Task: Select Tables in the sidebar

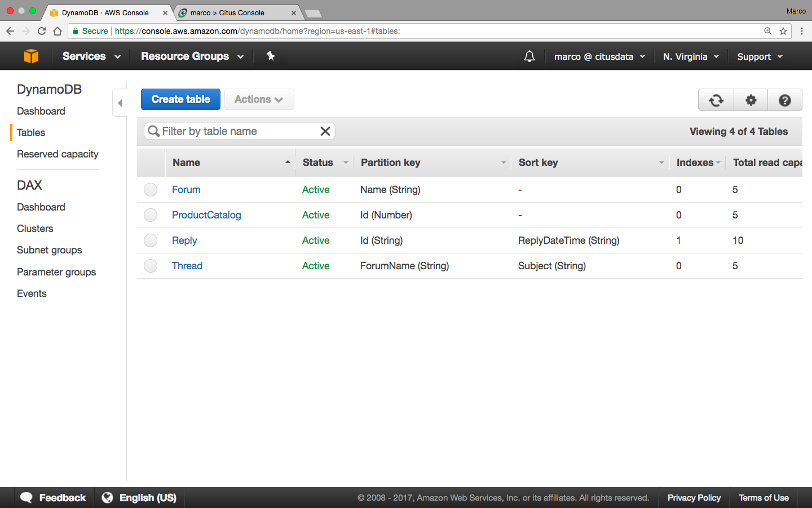Action: (x=31, y=133)
